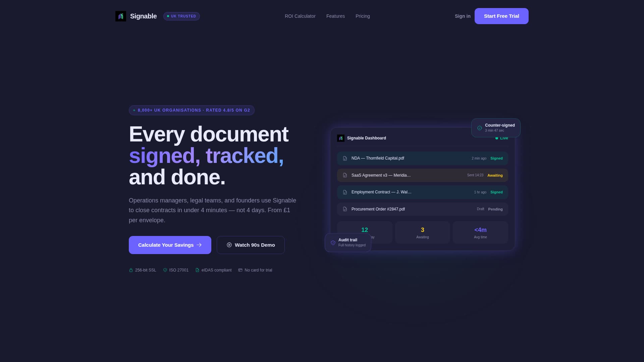The height and width of the screenshot is (362, 644).
Task: Click the arrow icon on Calculate Your Savings
Action: point(199,245)
